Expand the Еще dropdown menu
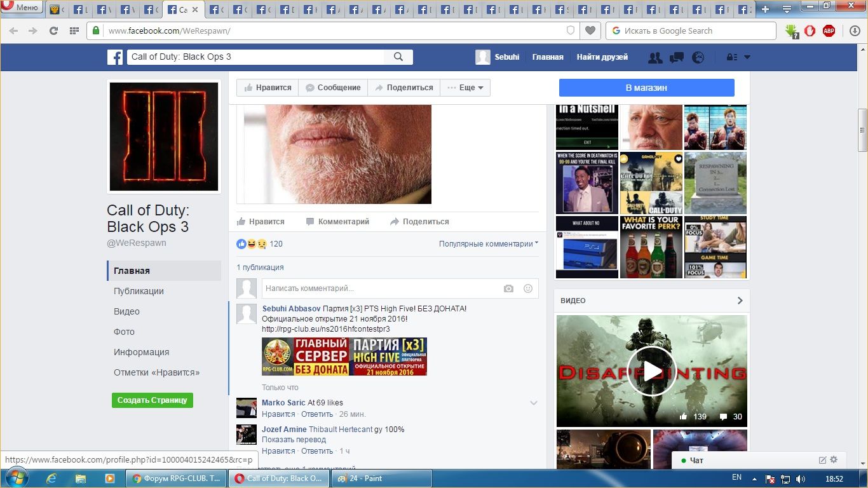 coord(466,88)
